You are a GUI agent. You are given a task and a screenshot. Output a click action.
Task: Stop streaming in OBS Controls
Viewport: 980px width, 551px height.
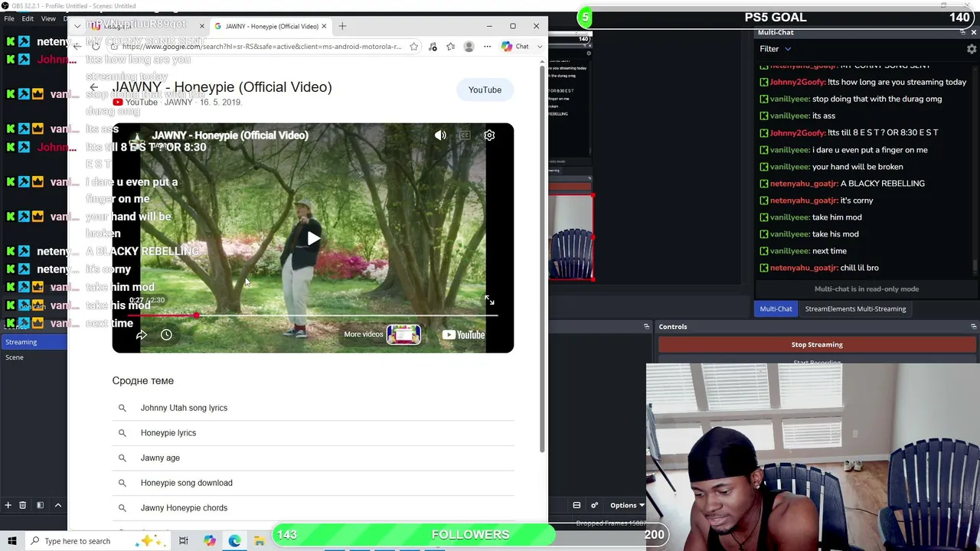click(x=817, y=344)
